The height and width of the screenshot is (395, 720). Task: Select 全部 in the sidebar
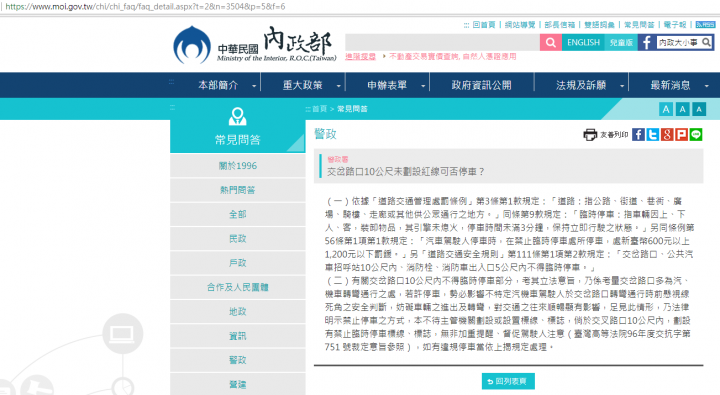tap(237, 214)
